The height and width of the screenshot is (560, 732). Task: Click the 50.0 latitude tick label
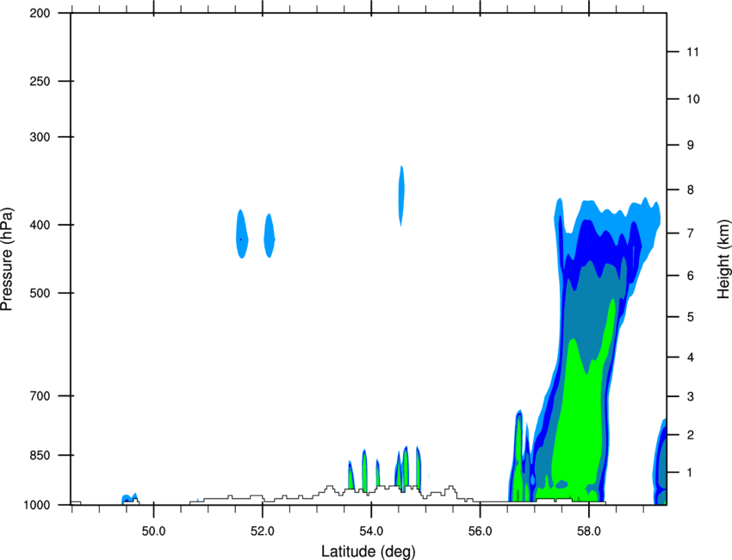tap(153, 532)
